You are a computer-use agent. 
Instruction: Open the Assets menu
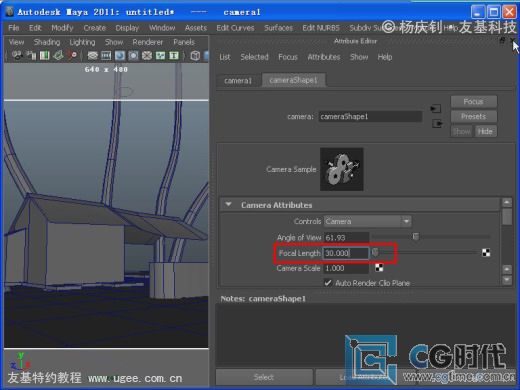[196, 28]
